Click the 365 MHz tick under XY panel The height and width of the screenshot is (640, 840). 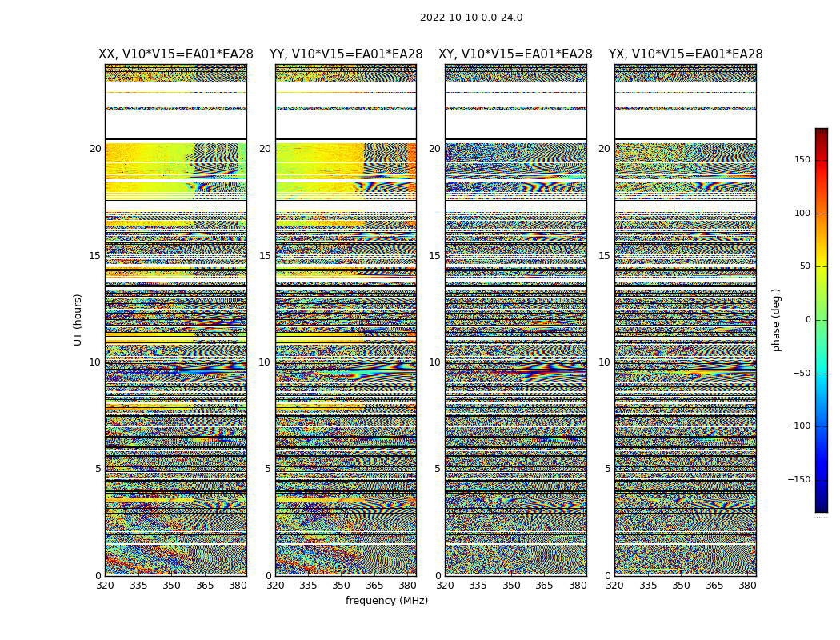[x=544, y=586]
